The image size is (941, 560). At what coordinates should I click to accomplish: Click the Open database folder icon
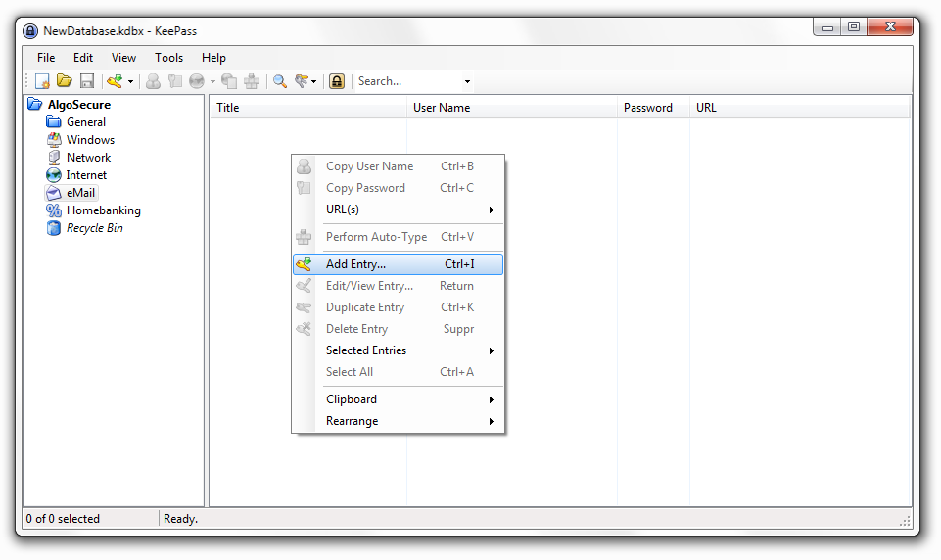click(x=65, y=80)
